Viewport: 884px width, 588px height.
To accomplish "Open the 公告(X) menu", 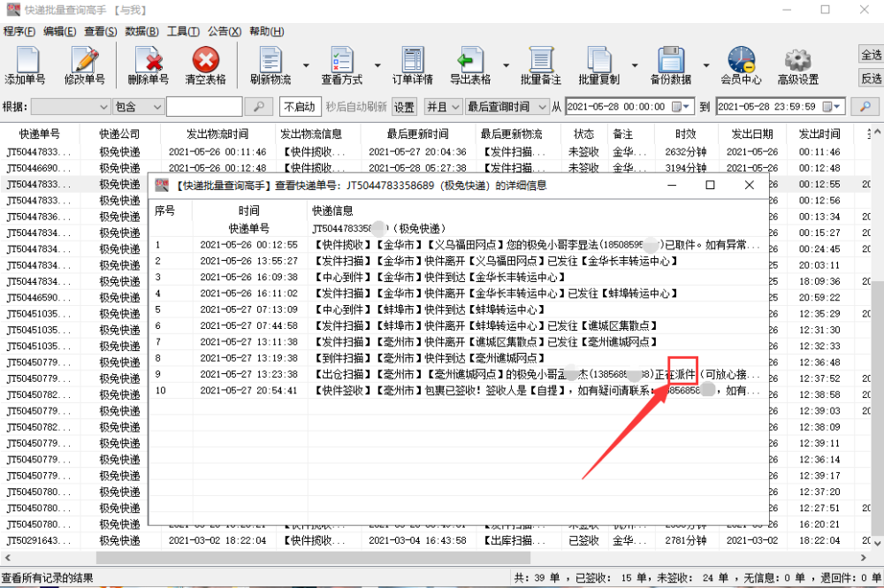I will [x=224, y=32].
